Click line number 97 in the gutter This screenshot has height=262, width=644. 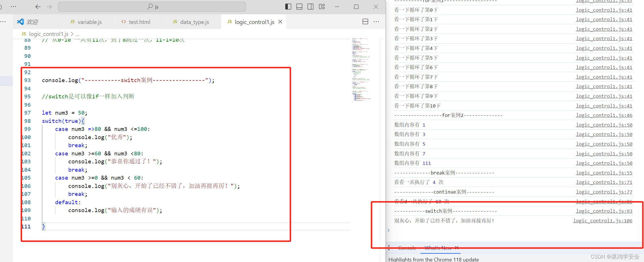click(27, 113)
